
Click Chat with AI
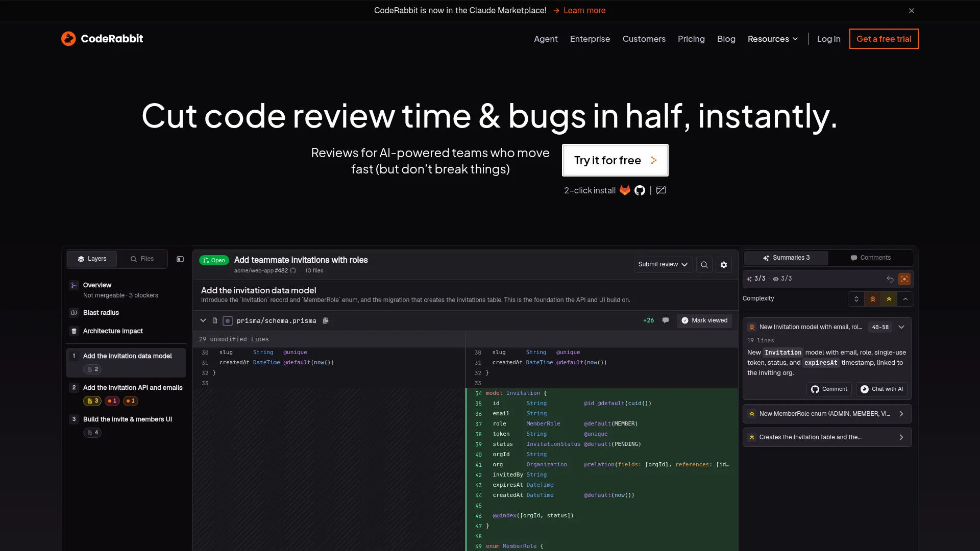click(881, 389)
